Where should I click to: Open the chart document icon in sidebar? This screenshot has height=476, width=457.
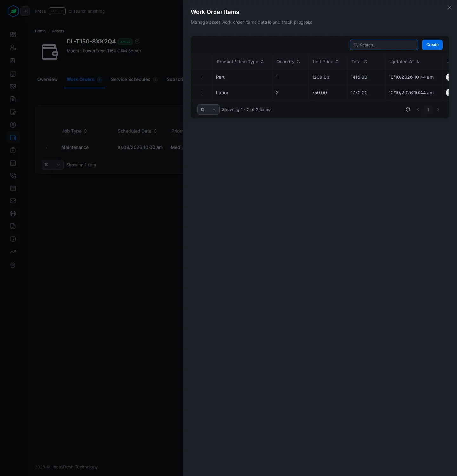click(13, 226)
